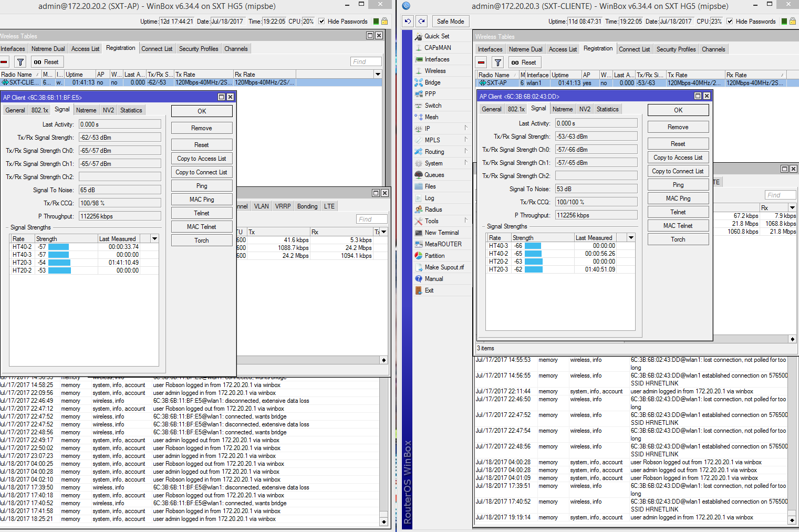799x532 pixels.
Task: Switch to Statistics tab in left AP Client dialog
Action: (x=131, y=110)
